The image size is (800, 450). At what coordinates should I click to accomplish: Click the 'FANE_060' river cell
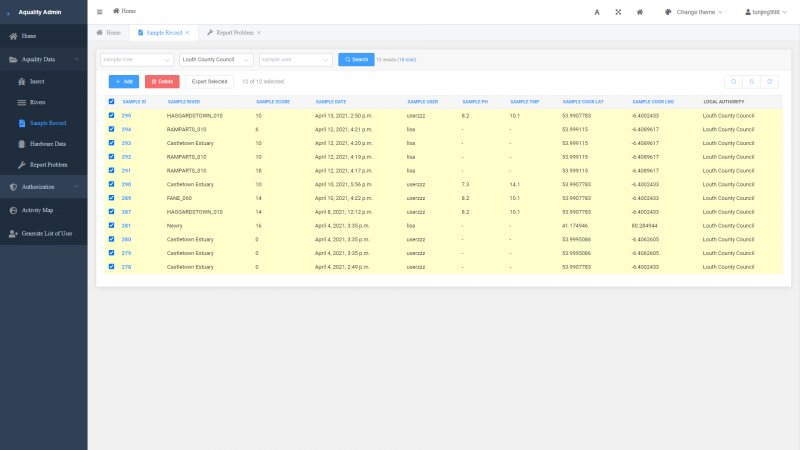(179, 198)
